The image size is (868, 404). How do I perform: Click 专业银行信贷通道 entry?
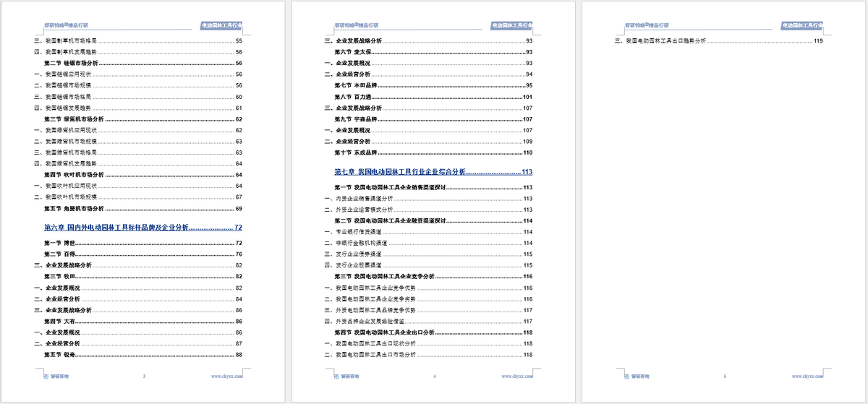(x=429, y=231)
